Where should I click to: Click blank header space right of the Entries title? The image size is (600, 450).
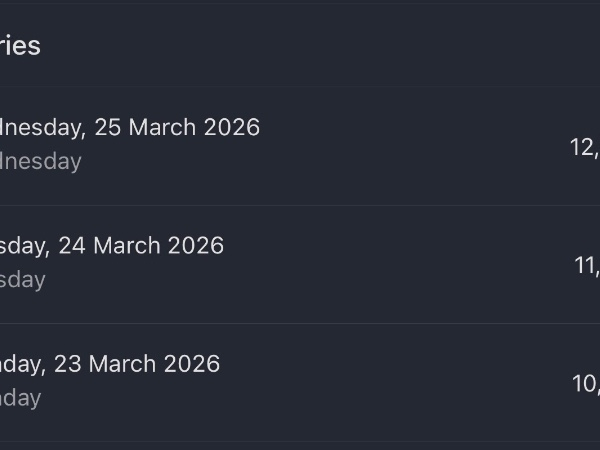click(300, 46)
